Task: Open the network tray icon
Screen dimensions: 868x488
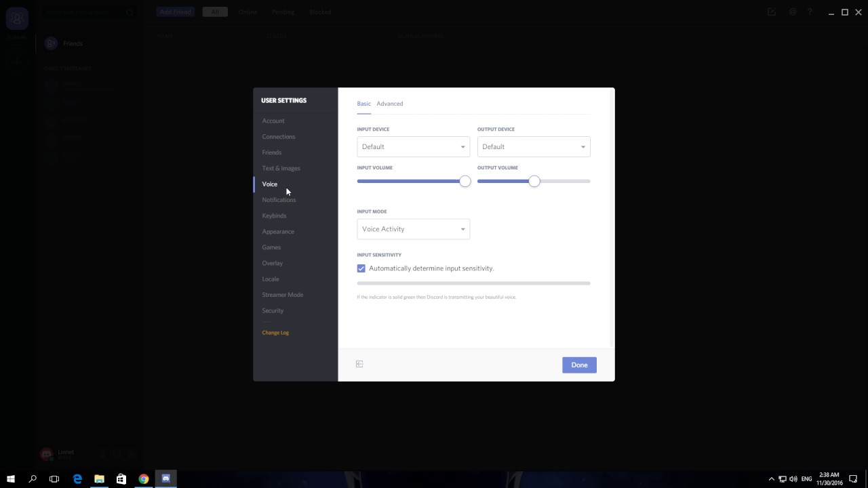Action: point(782,479)
